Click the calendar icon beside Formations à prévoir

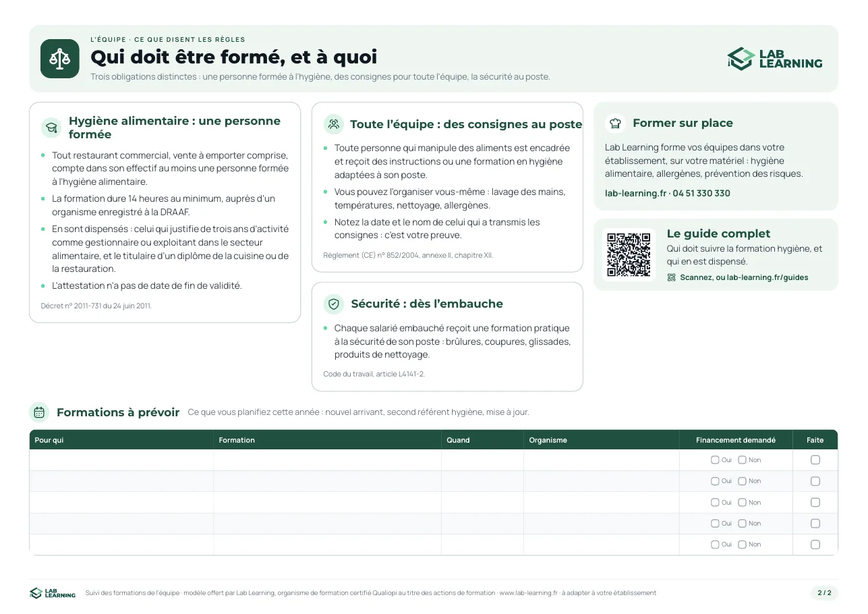click(40, 412)
